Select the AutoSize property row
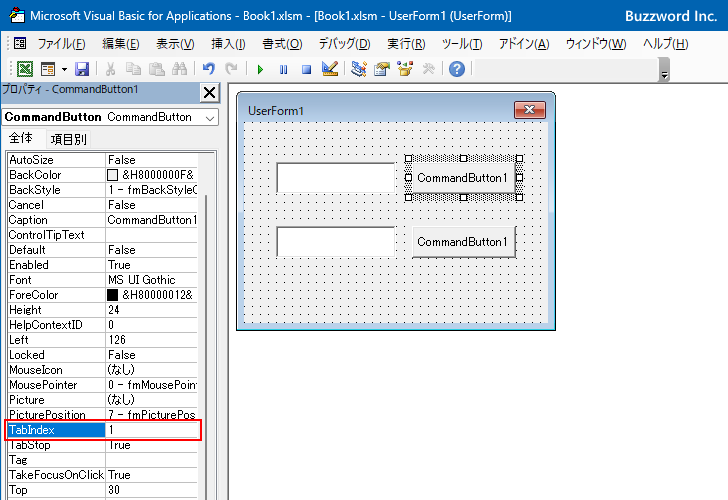The height and width of the screenshot is (500, 728). [102, 160]
